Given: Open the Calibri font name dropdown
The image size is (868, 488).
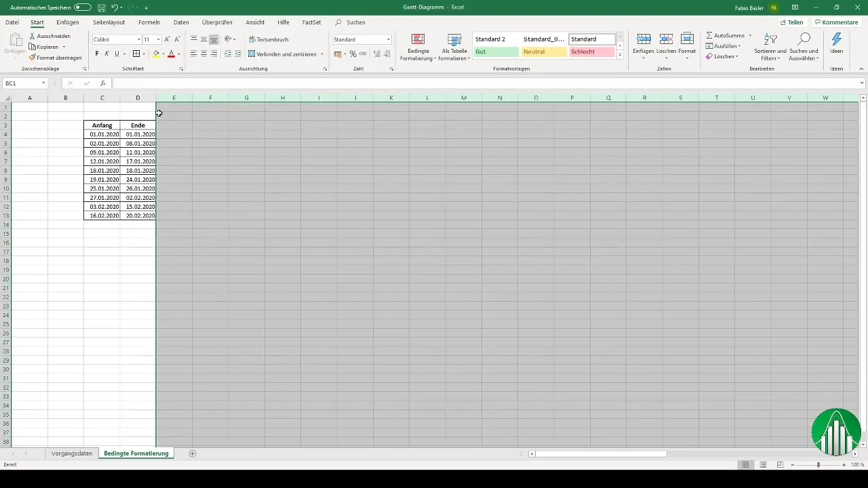Looking at the screenshot, I should pyautogui.click(x=138, y=40).
